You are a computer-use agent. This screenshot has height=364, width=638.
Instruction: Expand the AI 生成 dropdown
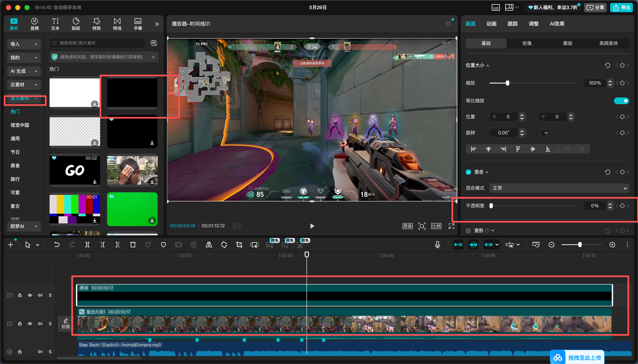24,71
